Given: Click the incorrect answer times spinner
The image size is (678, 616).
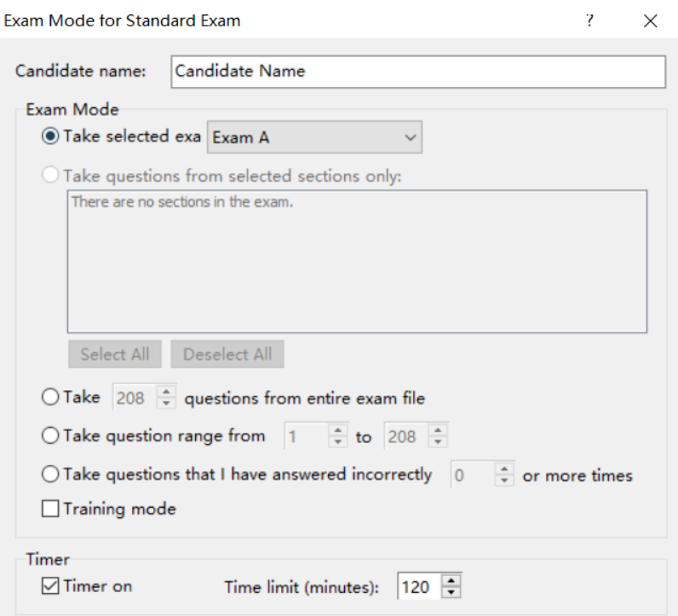Looking at the screenshot, I should (505, 475).
